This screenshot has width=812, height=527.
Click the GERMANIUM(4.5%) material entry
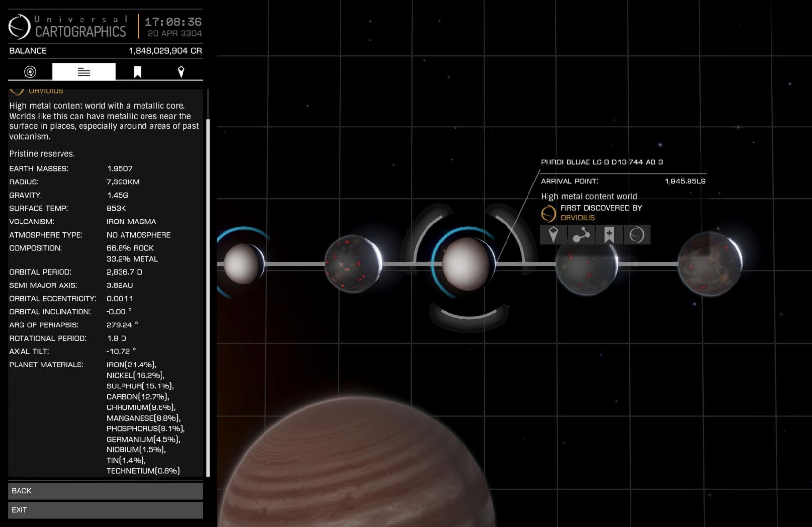pyautogui.click(x=143, y=440)
